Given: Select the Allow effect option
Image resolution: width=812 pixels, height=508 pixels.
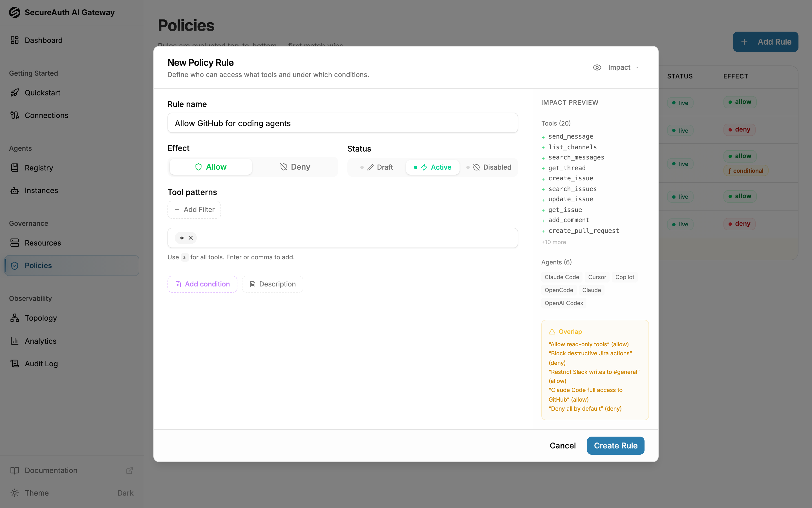Looking at the screenshot, I should [211, 167].
